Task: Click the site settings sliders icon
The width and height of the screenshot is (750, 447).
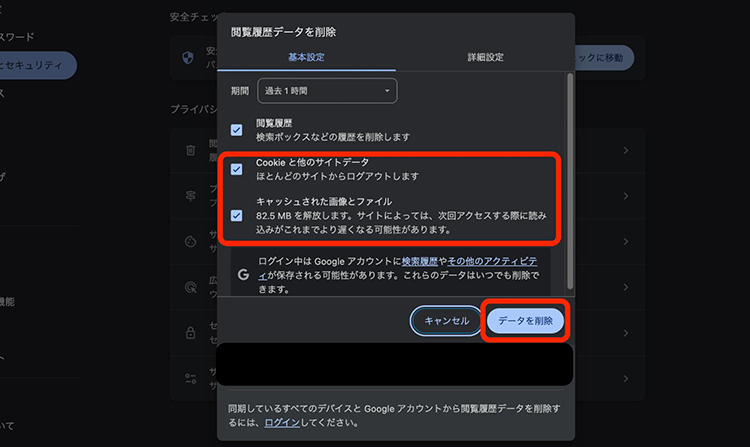Action: pos(190,379)
